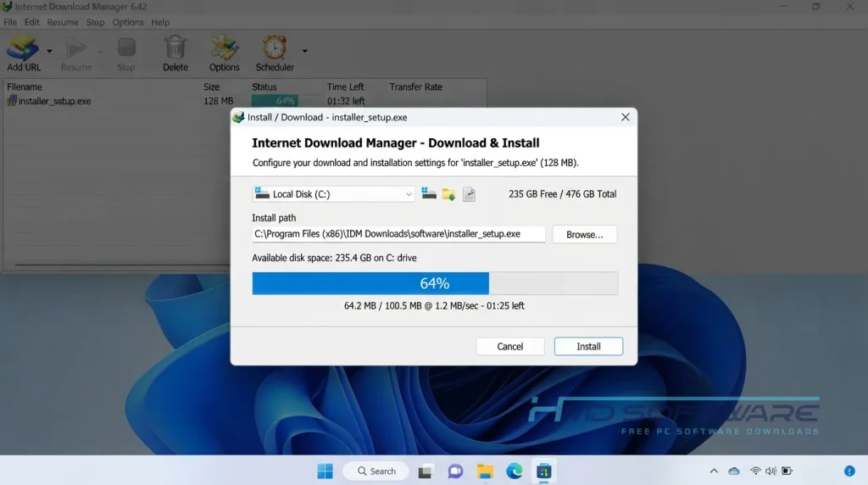
Task: Click the volume speaker tray icon
Action: [x=771, y=471]
